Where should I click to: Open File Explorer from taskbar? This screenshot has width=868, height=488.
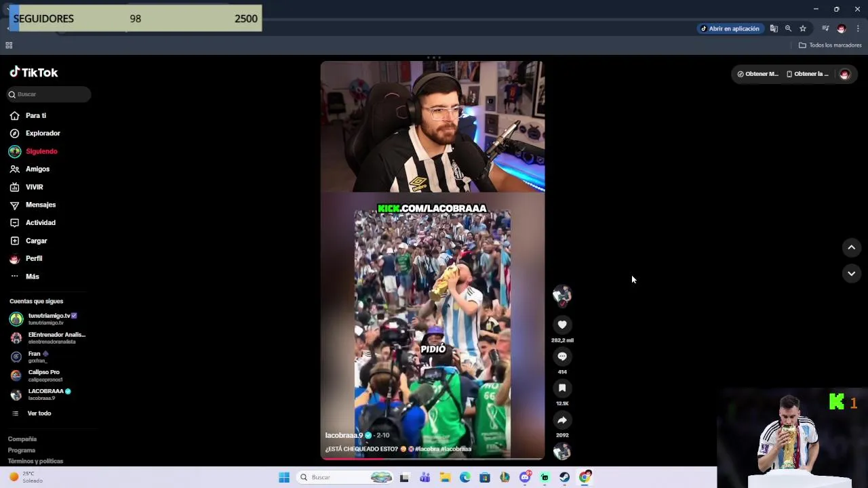pyautogui.click(x=445, y=477)
